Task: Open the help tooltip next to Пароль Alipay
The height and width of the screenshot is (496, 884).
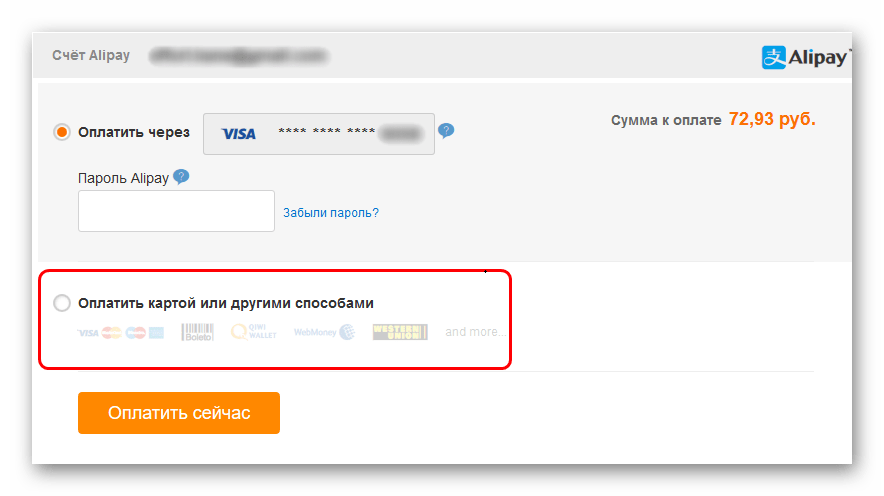Action: click(x=181, y=177)
